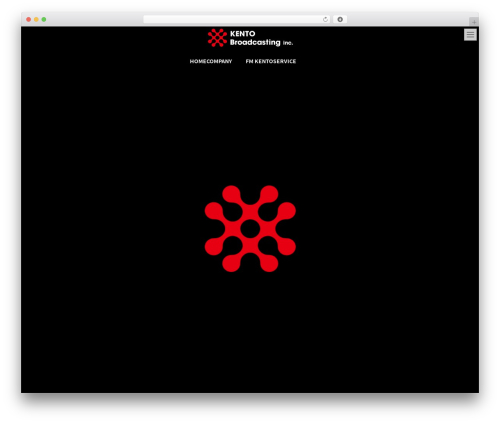
Task: Click the small inc. text after Broadcasting
Action: tap(288, 43)
